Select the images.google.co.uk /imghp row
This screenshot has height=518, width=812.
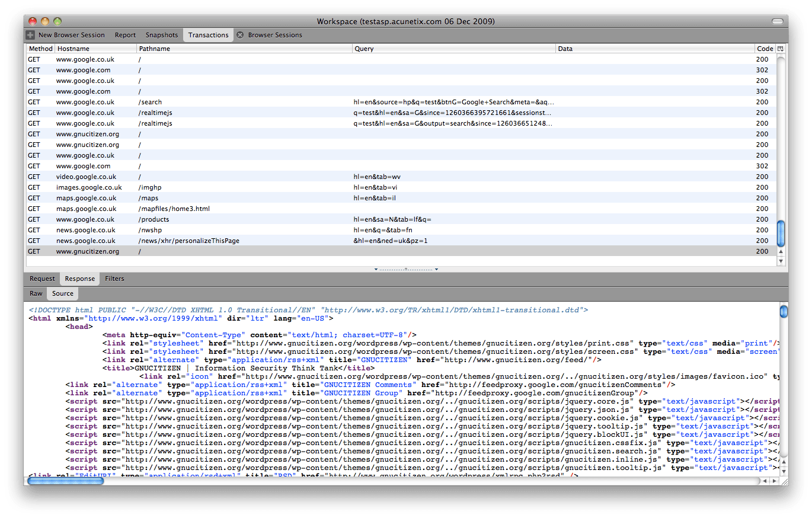pyautogui.click(x=401, y=187)
